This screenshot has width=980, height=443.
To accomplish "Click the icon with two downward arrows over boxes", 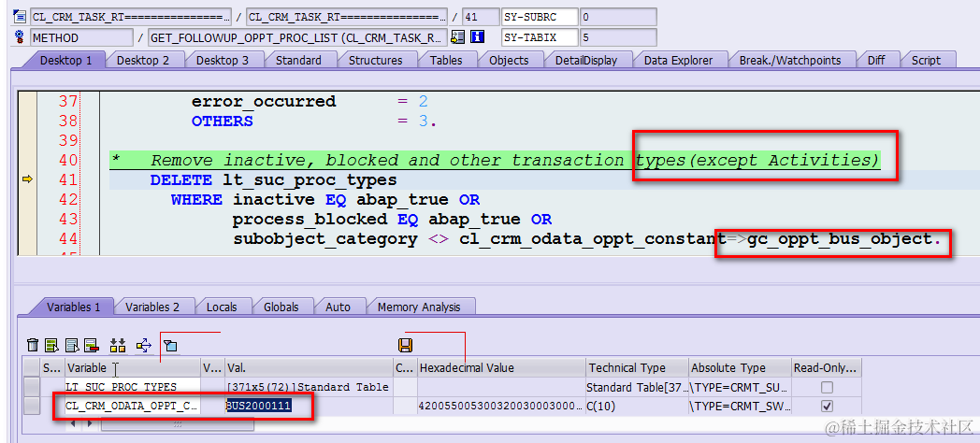I will [118, 345].
